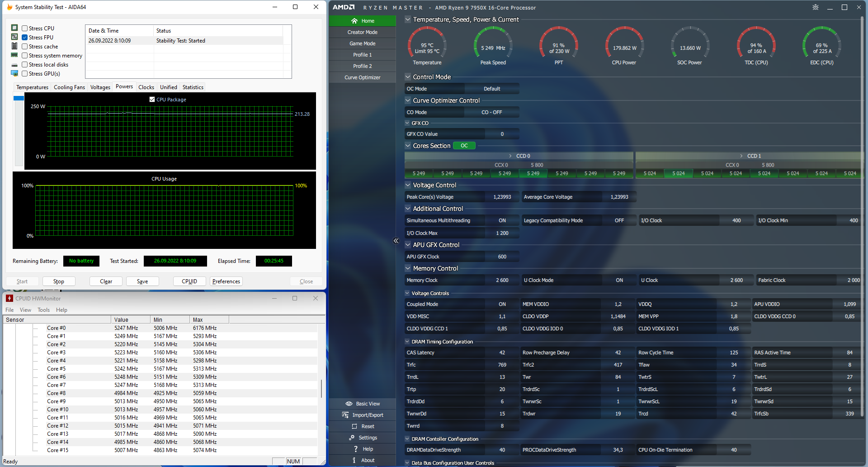Select Creator Mode in sidebar
868x467 pixels.
(363, 32)
